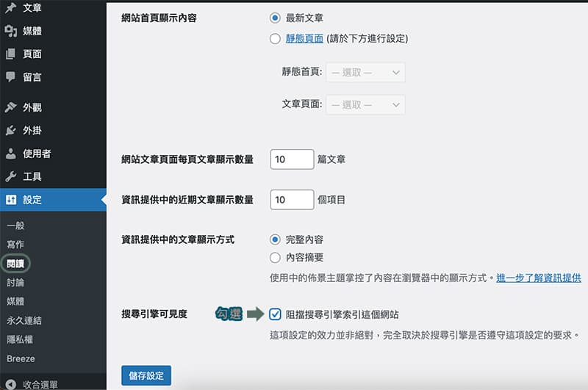Viewport: 588px width, 390px height.
Task: Select the 內容摘要 radio button
Action: point(275,257)
